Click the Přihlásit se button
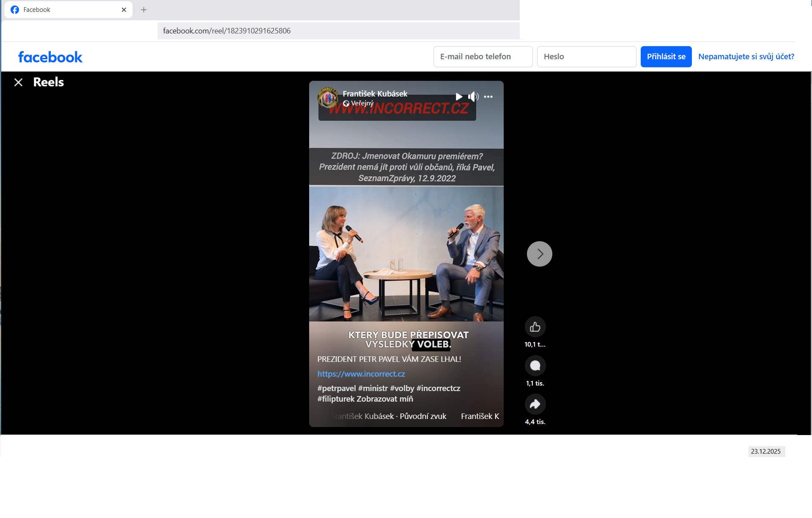The width and height of the screenshot is (812, 518). [666, 57]
